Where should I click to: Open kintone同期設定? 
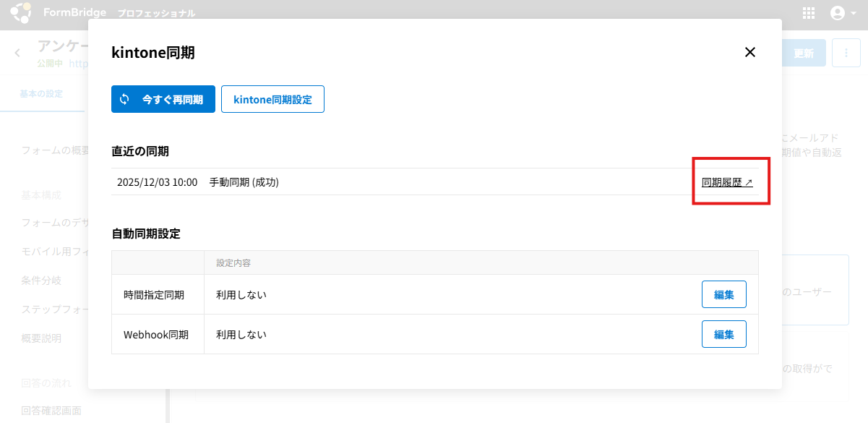(x=272, y=100)
